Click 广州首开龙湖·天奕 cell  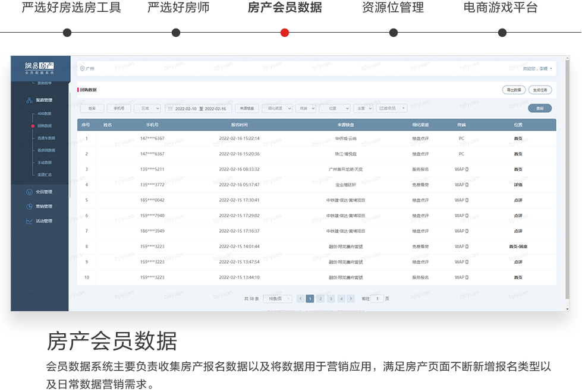pyautogui.click(x=345, y=169)
